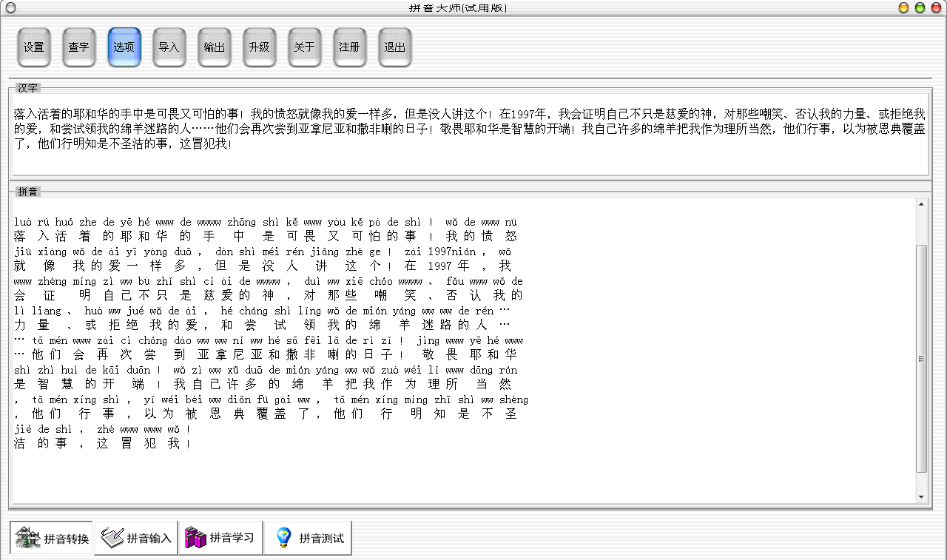The height and width of the screenshot is (560, 947).
Task: Switch to the 拼音输入 tab
Action: (x=136, y=538)
